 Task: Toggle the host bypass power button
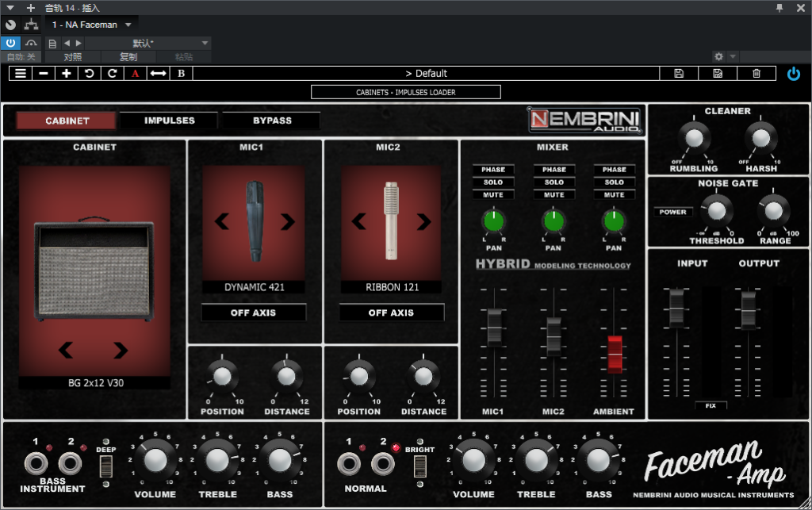point(10,43)
